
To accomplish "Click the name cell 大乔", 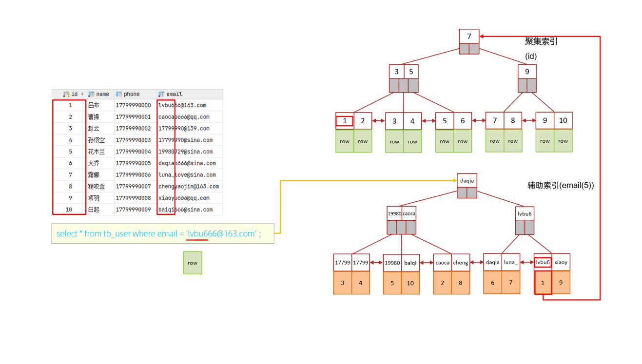I will (94, 163).
